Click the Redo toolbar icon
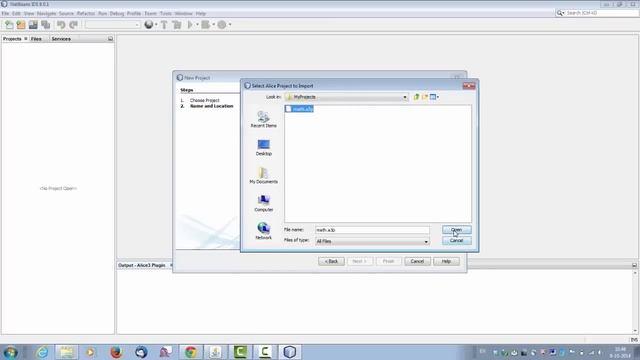This screenshot has height=360, width=640. coord(73,25)
